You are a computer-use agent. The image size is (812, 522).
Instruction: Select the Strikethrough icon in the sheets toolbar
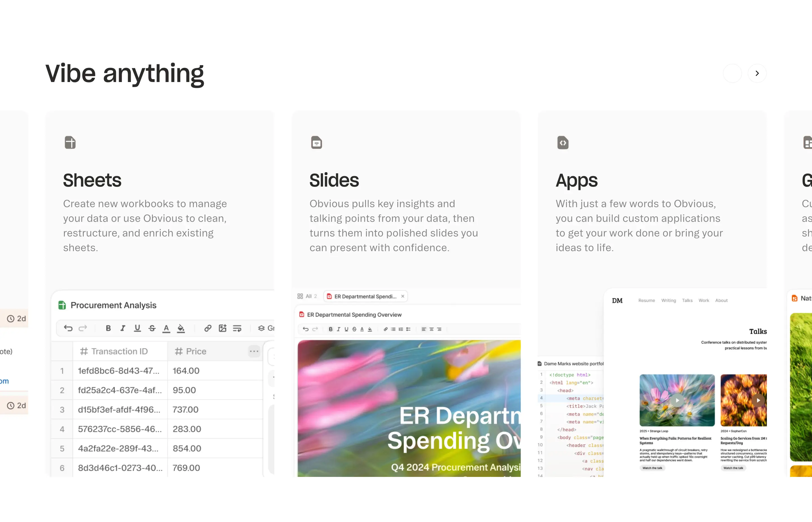click(152, 328)
